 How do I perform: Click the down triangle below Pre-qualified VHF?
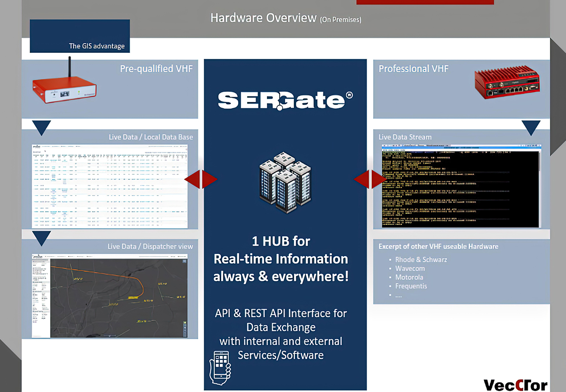[x=42, y=128]
